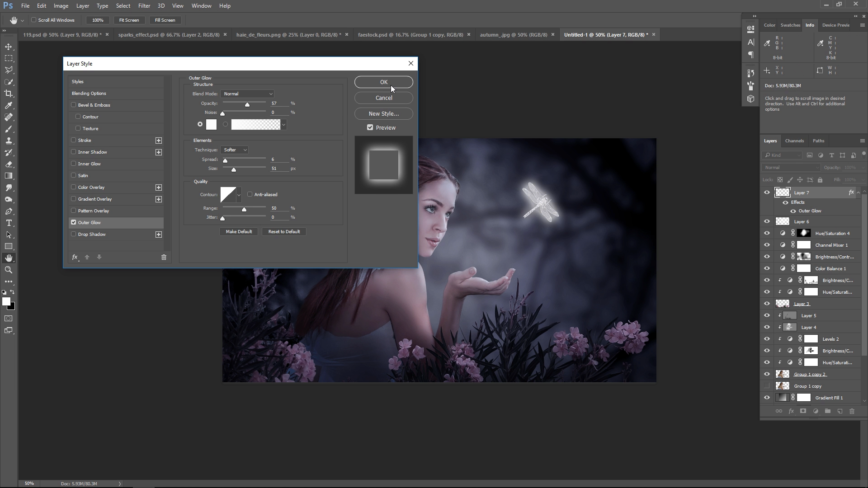Click the trash icon in Layer Style dialog
The height and width of the screenshot is (488, 868).
pos(164,257)
